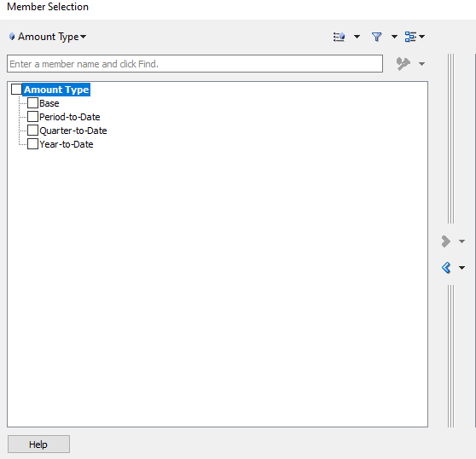Select the Quarter-to-Date tree item label
Viewport: 476px width, 459px height.
pyautogui.click(x=73, y=131)
